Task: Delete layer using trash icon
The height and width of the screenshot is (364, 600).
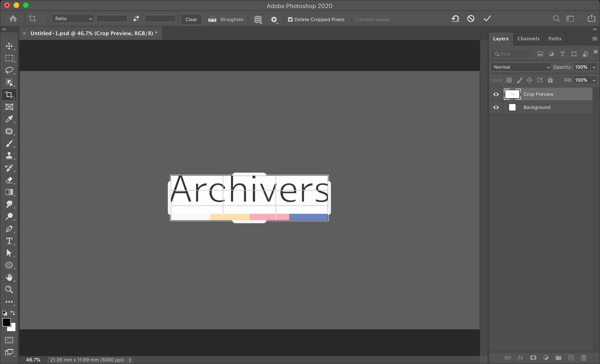Action: [584, 358]
